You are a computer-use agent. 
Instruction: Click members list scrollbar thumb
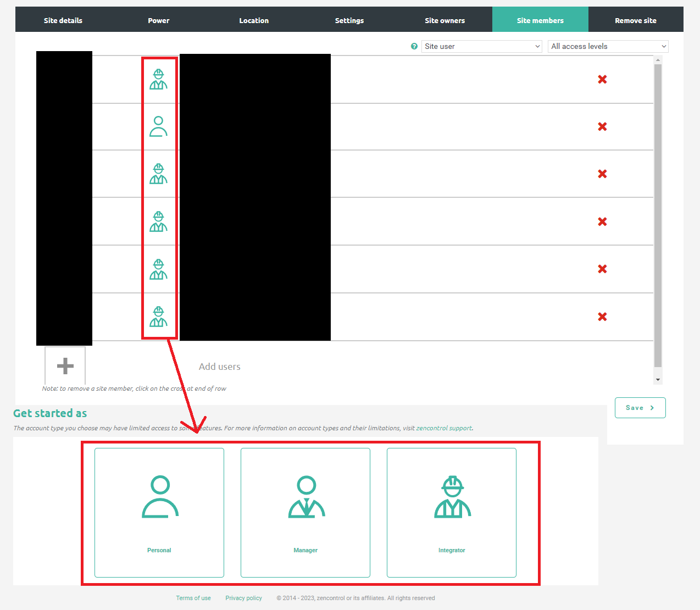[658, 215]
